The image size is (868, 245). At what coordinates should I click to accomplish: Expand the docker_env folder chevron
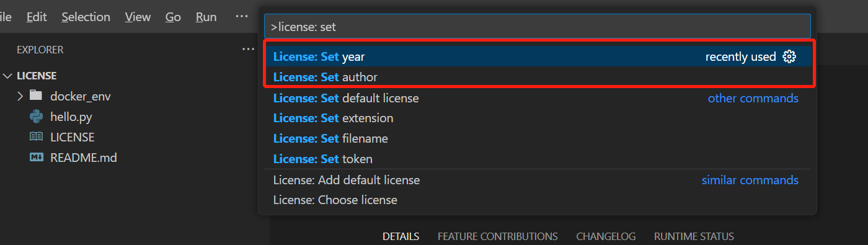tap(20, 96)
